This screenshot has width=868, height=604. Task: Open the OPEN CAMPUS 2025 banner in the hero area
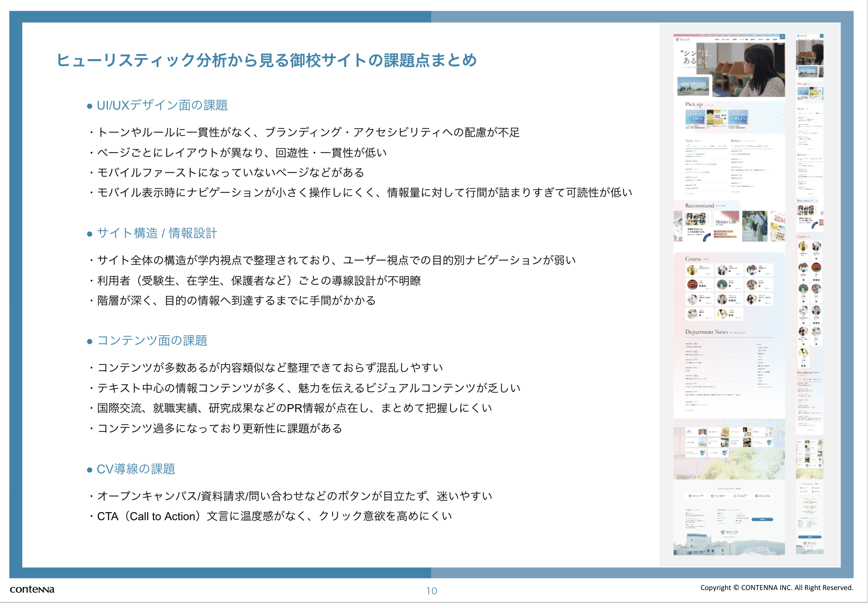coord(694,86)
